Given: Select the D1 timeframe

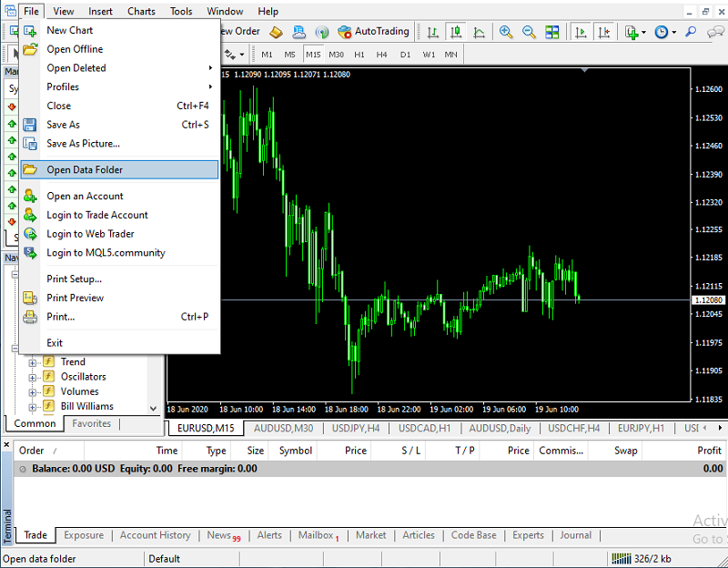Looking at the screenshot, I should point(405,55).
